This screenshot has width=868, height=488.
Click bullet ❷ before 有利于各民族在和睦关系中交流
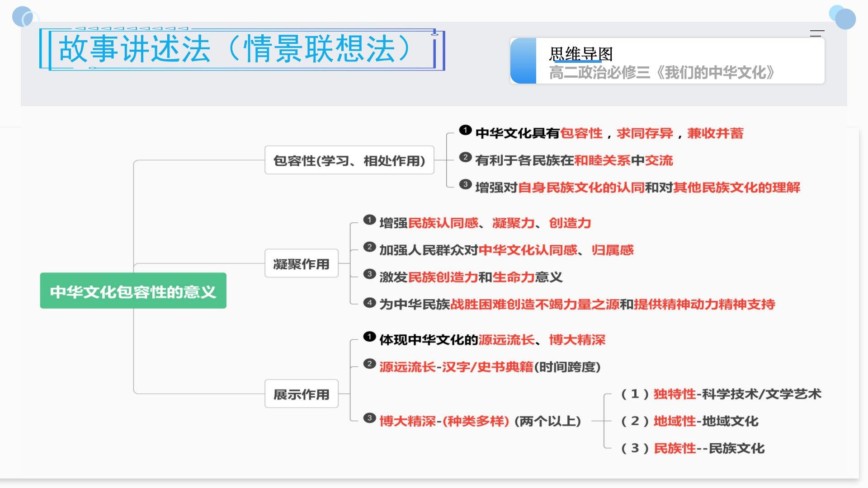point(465,158)
